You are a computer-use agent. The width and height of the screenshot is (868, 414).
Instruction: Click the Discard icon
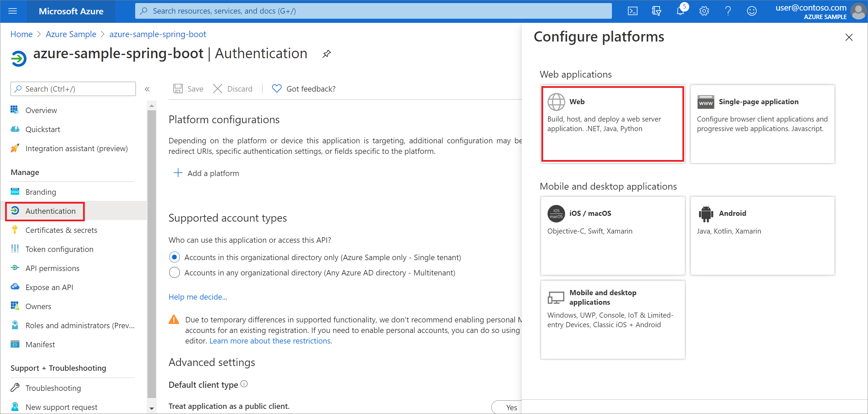pos(218,89)
